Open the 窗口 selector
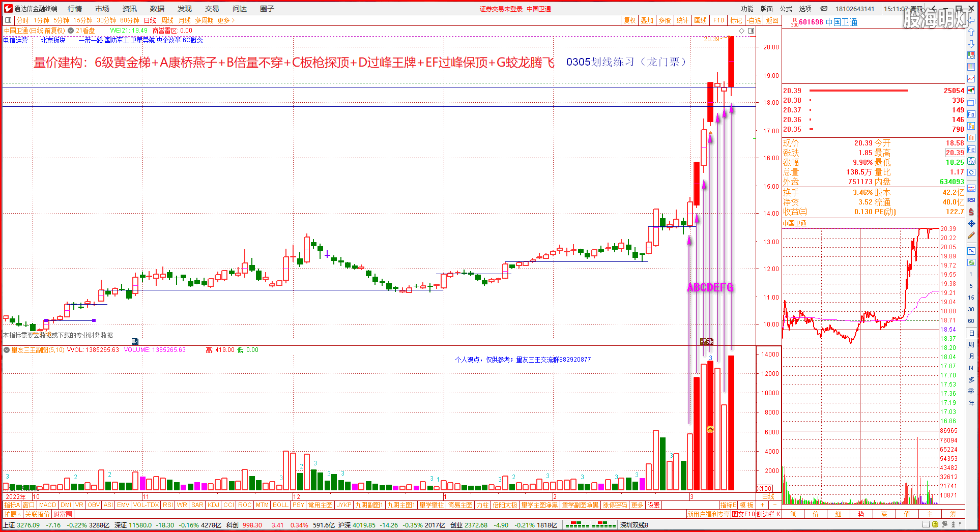Viewport: 980px width, 532px height. [x=28, y=505]
